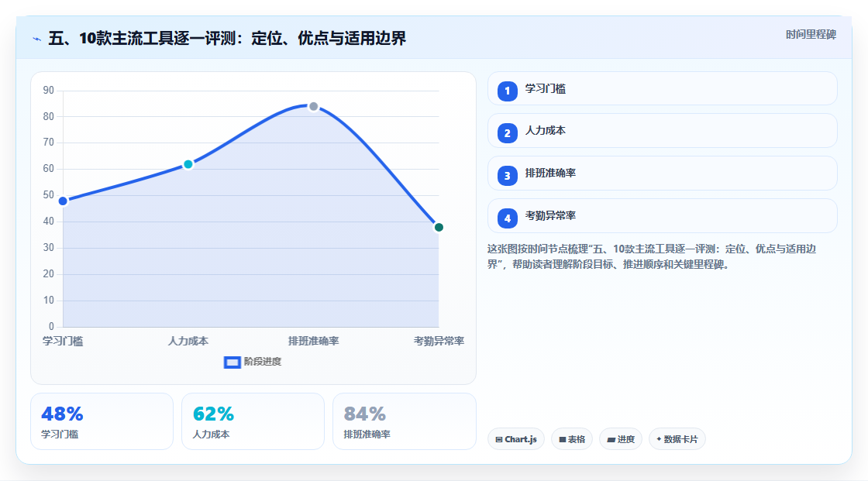Click the number 3 badge for 排班准确率
This screenshot has height=481, width=868.
[507, 176]
